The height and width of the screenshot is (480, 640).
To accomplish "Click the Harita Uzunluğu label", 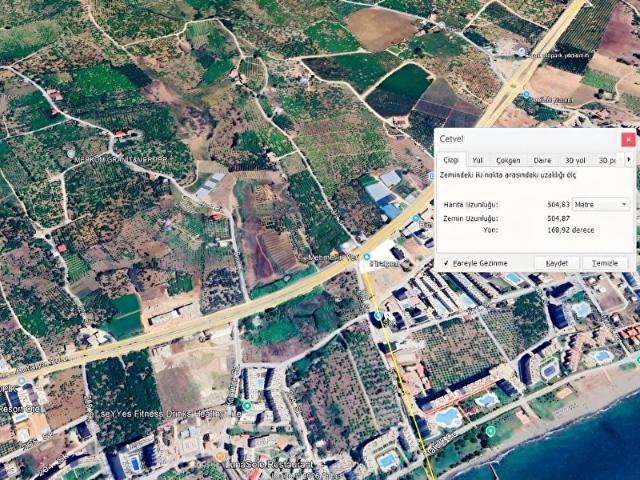I will pos(471,204).
